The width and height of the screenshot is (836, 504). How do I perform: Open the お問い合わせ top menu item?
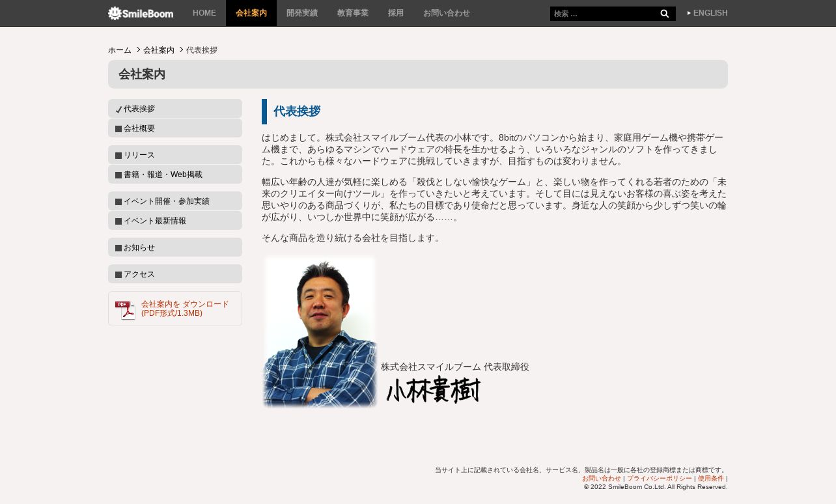pos(447,13)
